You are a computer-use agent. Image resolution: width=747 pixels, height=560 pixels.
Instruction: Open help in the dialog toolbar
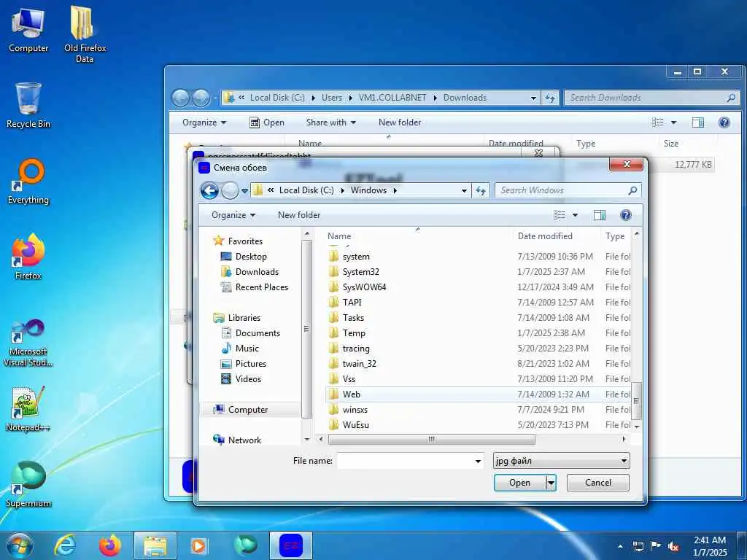(625, 215)
